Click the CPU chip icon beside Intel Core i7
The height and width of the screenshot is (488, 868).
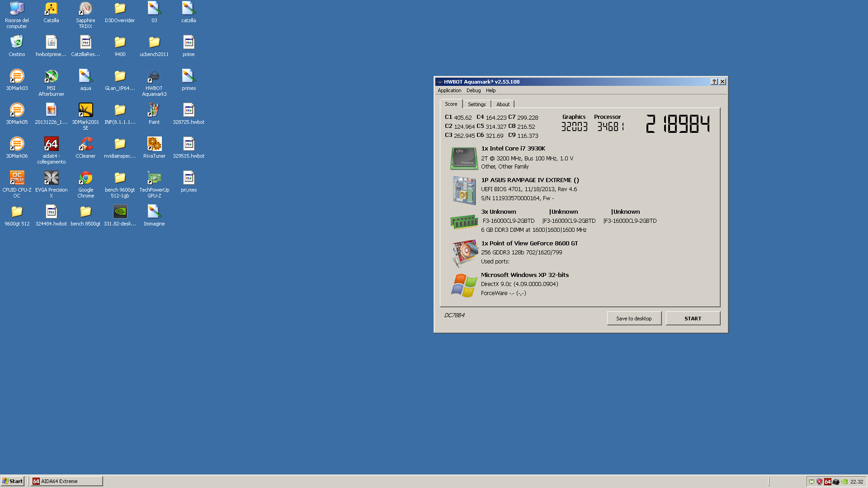tap(464, 158)
